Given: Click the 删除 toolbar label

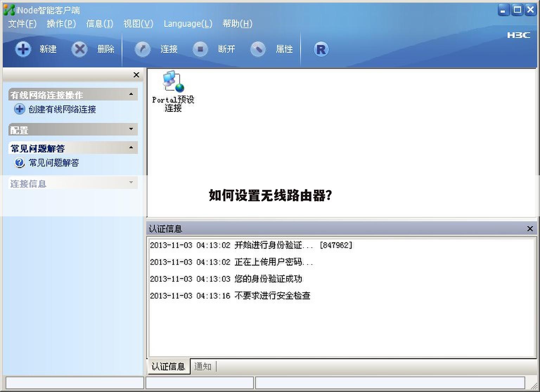Looking at the screenshot, I should (x=106, y=49).
